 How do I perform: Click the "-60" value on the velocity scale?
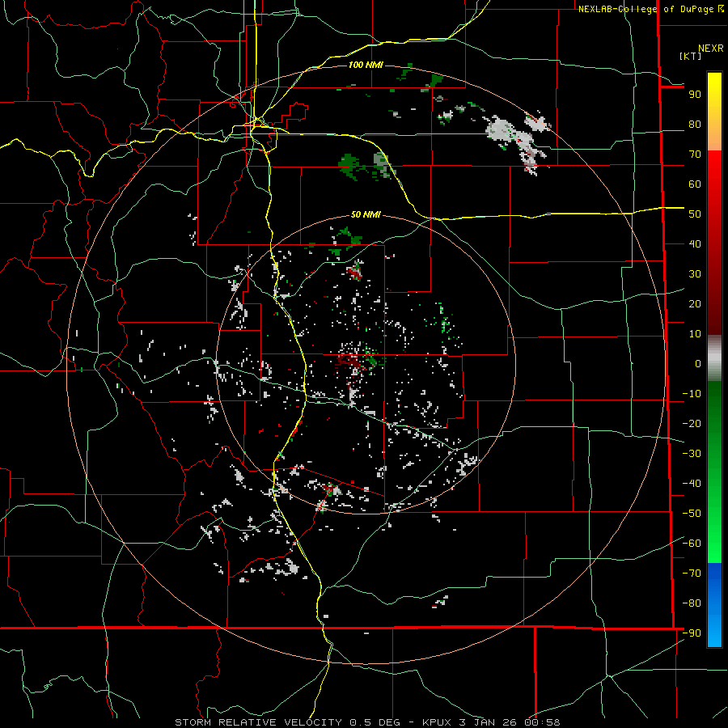click(x=692, y=544)
